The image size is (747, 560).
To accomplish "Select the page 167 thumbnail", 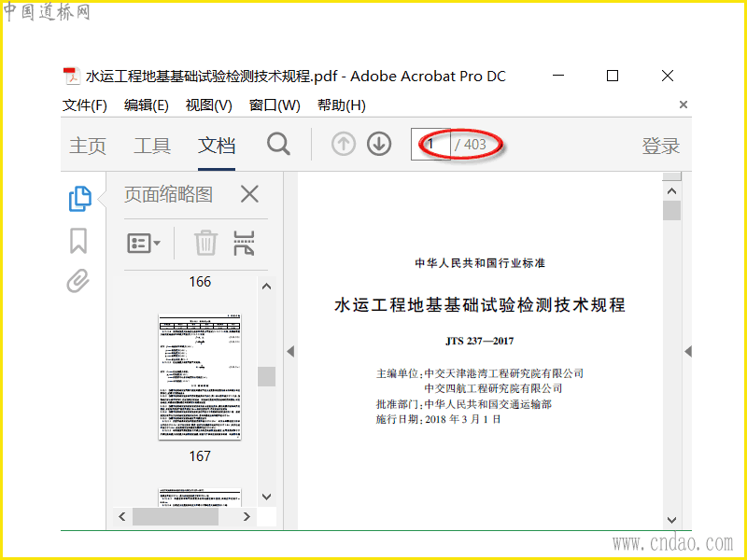I will click(x=200, y=377).
